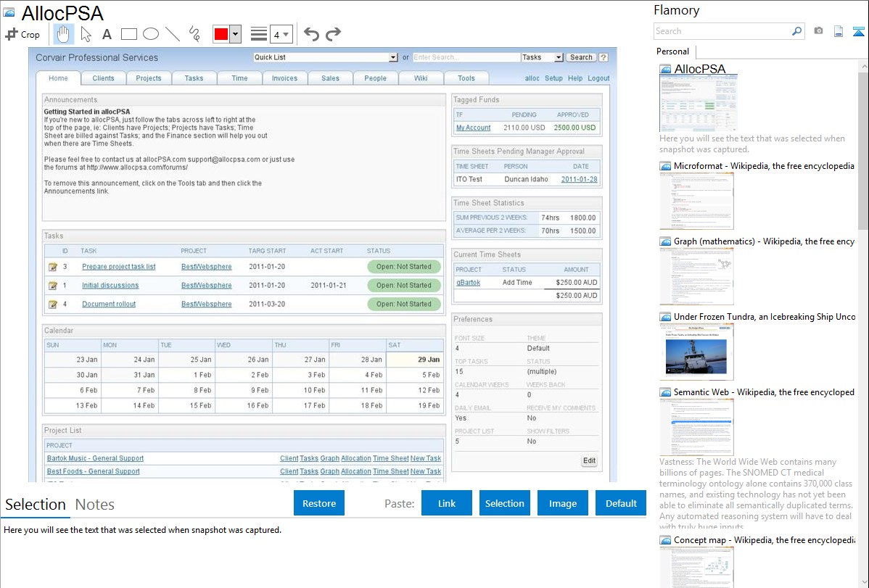Pick the ellipse shape tool
Viewport: 869px width, 588px height.
[x=151, y=34]
